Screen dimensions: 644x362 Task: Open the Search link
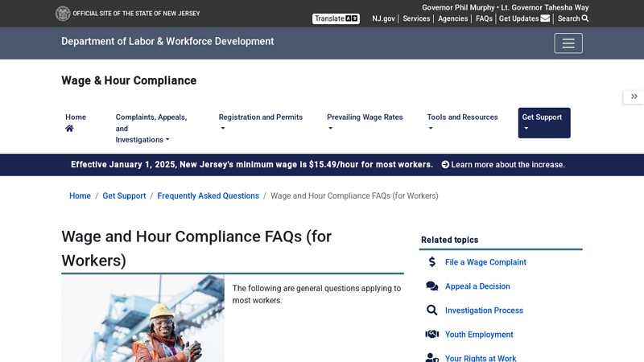[573, 19]
